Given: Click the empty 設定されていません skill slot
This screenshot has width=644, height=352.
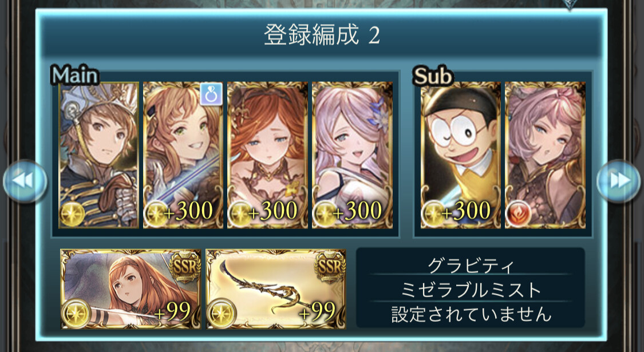Looking at the screenshot, I should coord(471,314).
